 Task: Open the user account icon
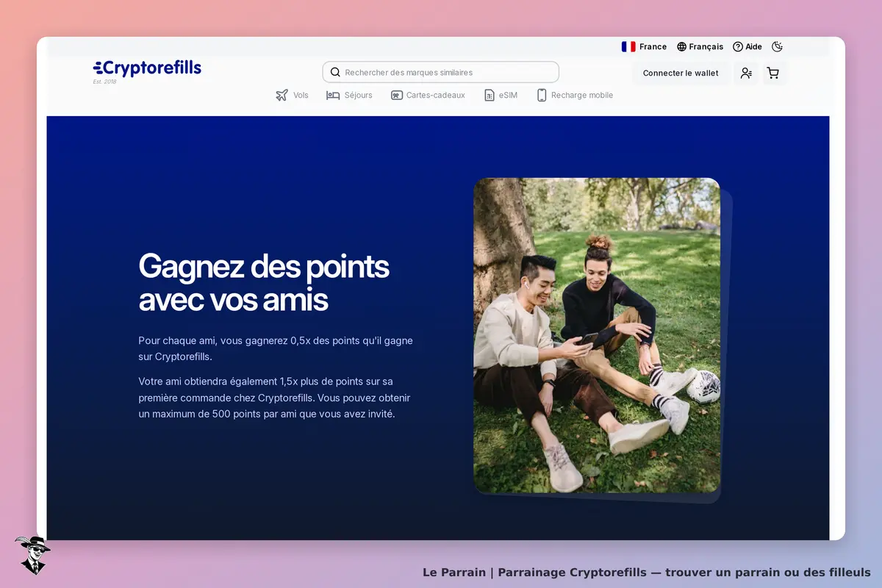coord(746,73)
